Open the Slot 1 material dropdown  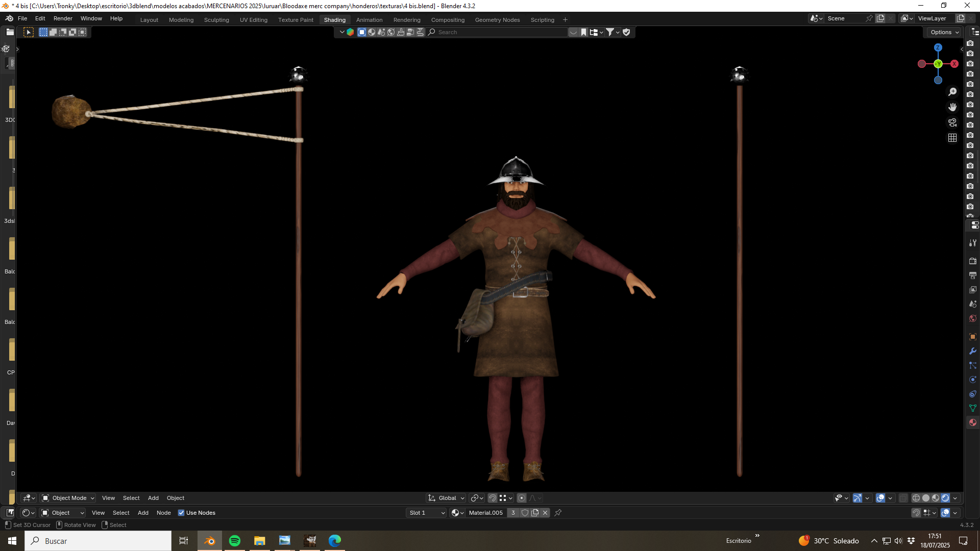click(x=427, y=513)
